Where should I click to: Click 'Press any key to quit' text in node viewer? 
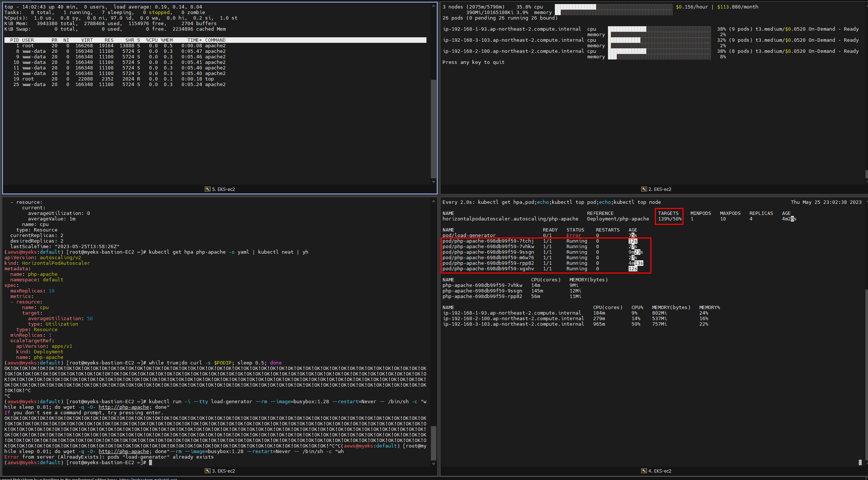click(x=473, y=62)
